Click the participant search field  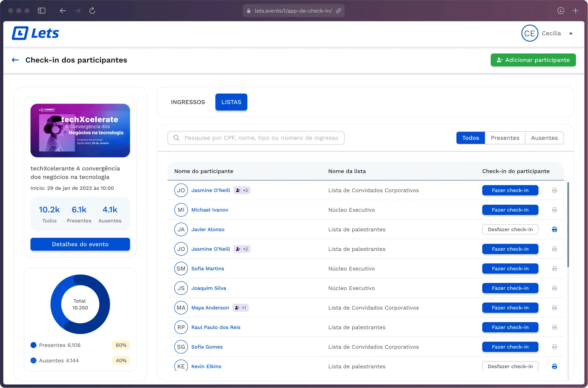[x=256, y=138]
